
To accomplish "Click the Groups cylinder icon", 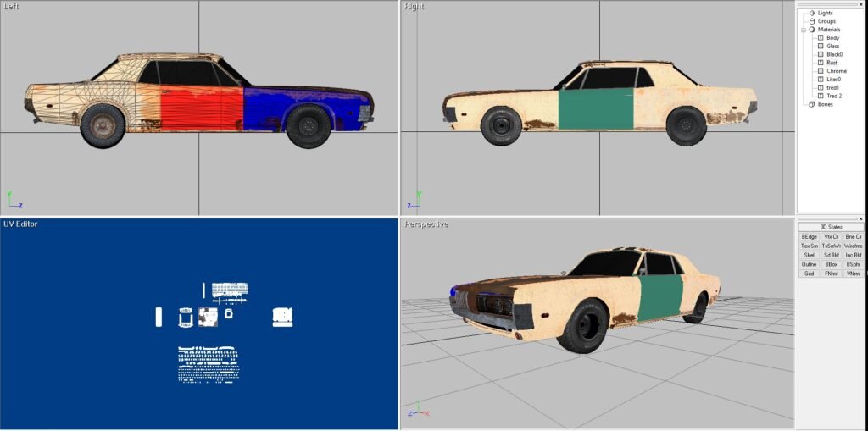I will (811, 21).
